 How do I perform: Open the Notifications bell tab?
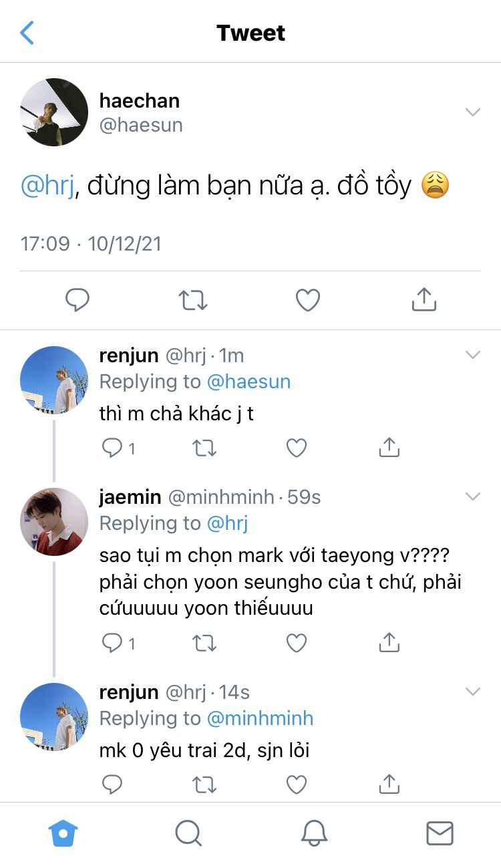coord(314,833)
